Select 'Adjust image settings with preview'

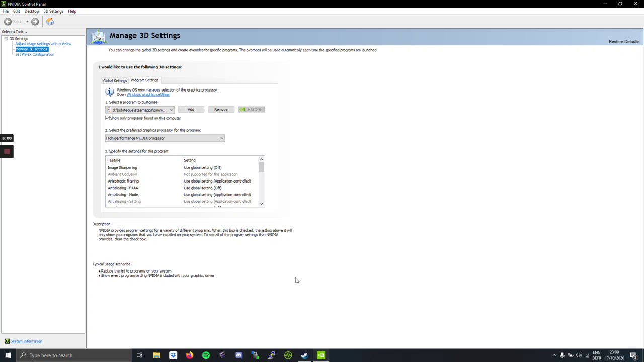click(43, 44)
